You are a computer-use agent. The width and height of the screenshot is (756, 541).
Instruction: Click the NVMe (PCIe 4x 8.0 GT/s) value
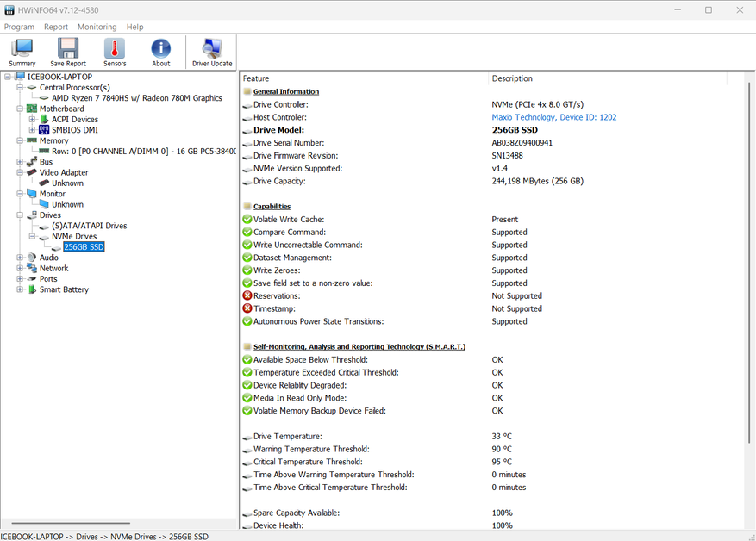[x=538, y=104]
